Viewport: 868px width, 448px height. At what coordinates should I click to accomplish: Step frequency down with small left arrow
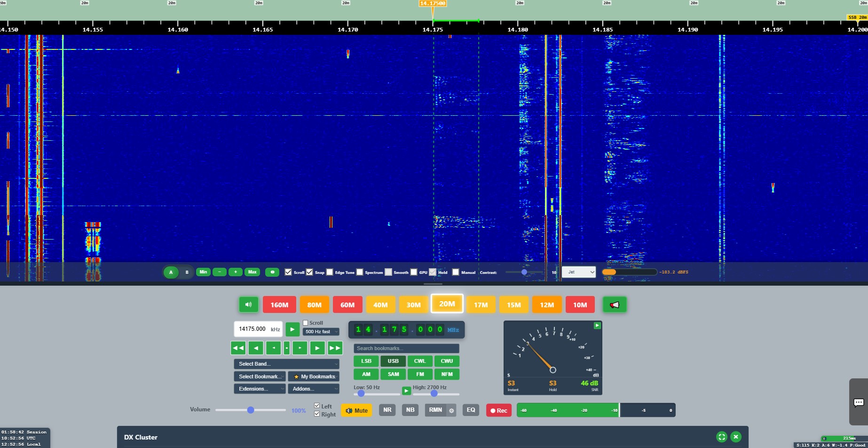click(273, 348)
